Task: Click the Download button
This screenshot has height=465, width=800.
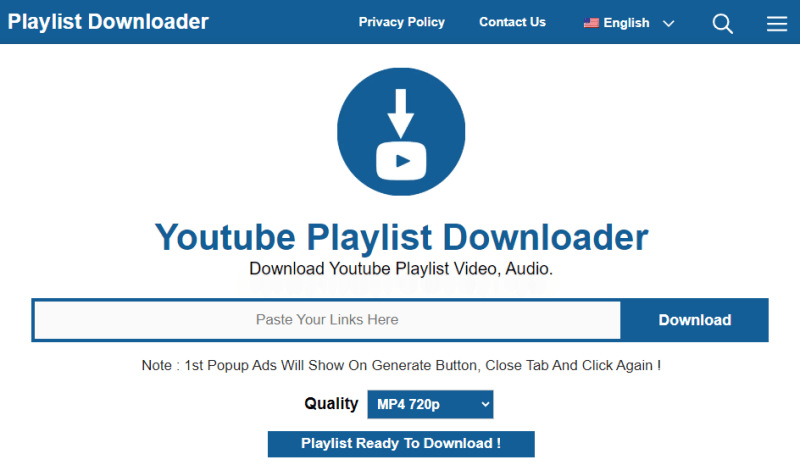Action: pyautogui.click(x=694, y=320)
